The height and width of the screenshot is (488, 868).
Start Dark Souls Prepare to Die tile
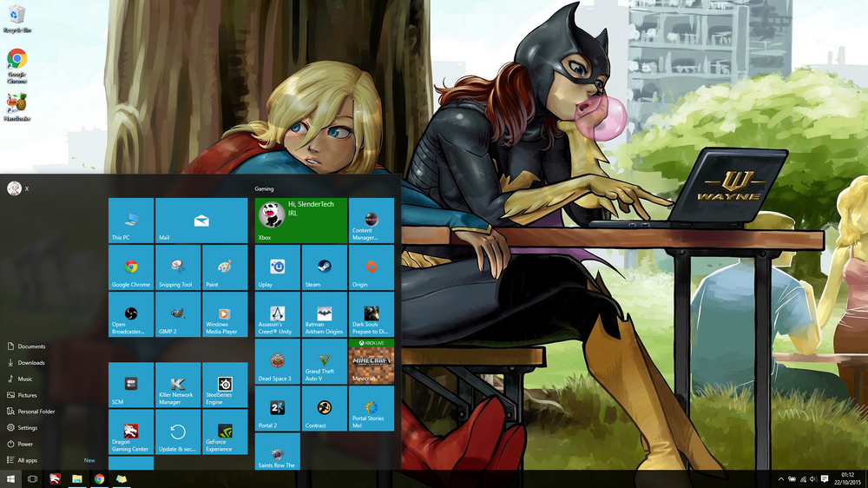pyautogui.click(x=372, y=314)
